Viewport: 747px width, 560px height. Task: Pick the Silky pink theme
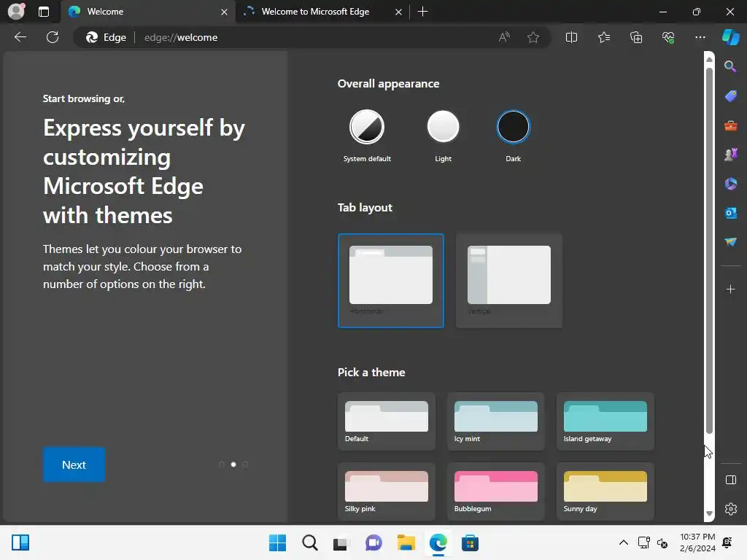click(387, 491)
